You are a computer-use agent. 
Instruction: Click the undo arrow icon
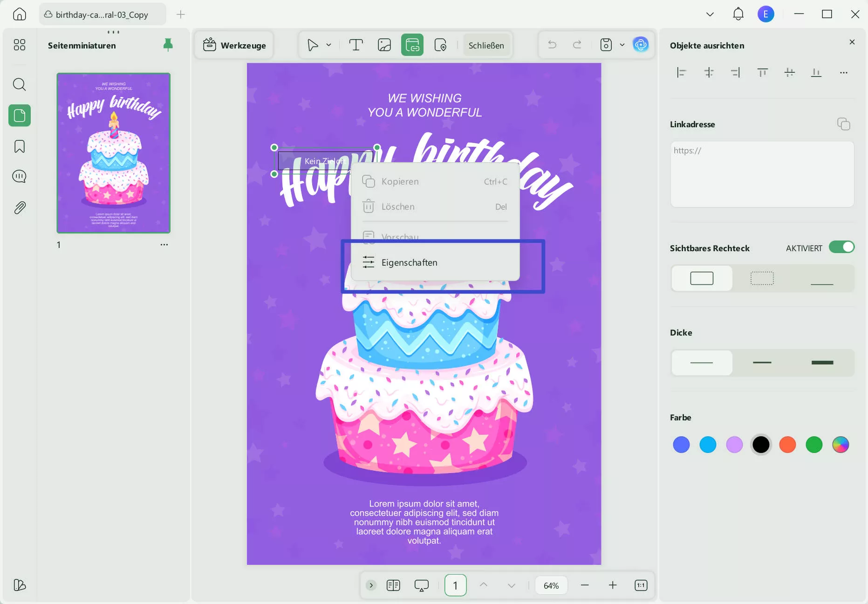[552, 45]
